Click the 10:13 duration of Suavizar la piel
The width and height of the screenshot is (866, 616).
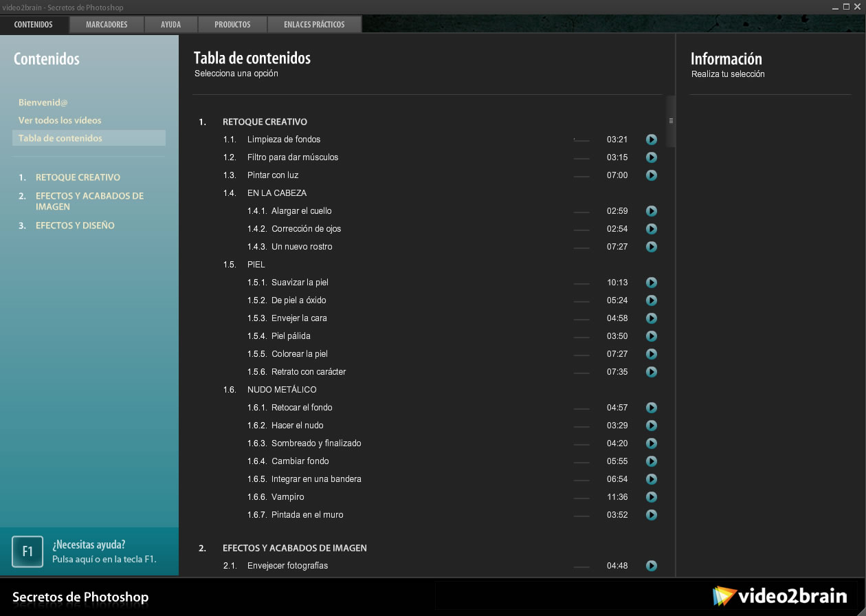pyautogui.click(x=617, y=283)
